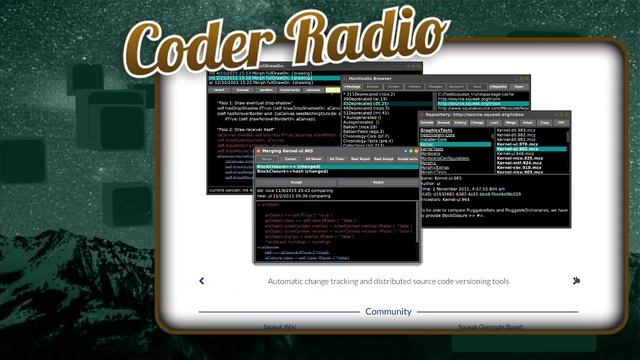Click Load in the Repository window
The width and height of the screenshot is (640, 360).
[494, 122]
